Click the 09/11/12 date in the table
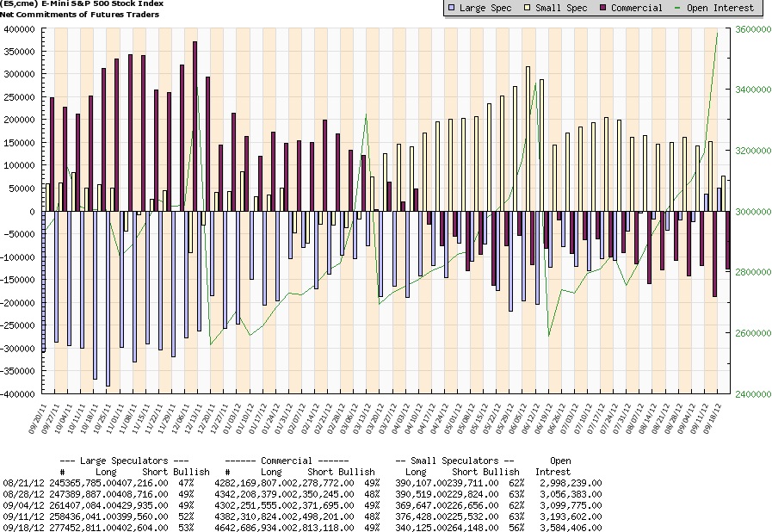Image resolution: width=772 pixels, height=532 pixels. (23, 517)
